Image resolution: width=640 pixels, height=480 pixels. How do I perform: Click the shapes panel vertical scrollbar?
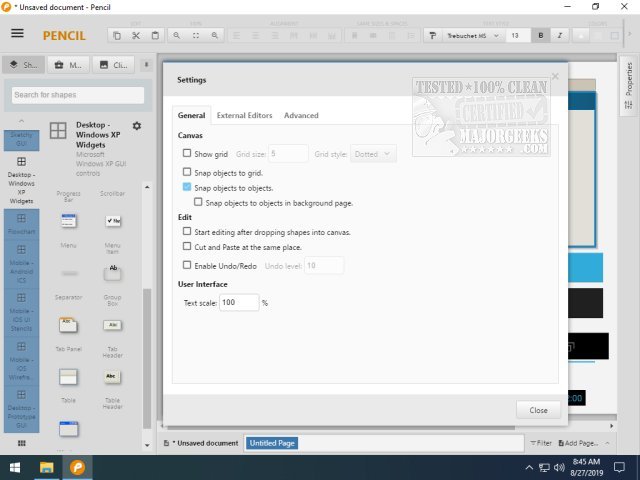pos(147,358)
